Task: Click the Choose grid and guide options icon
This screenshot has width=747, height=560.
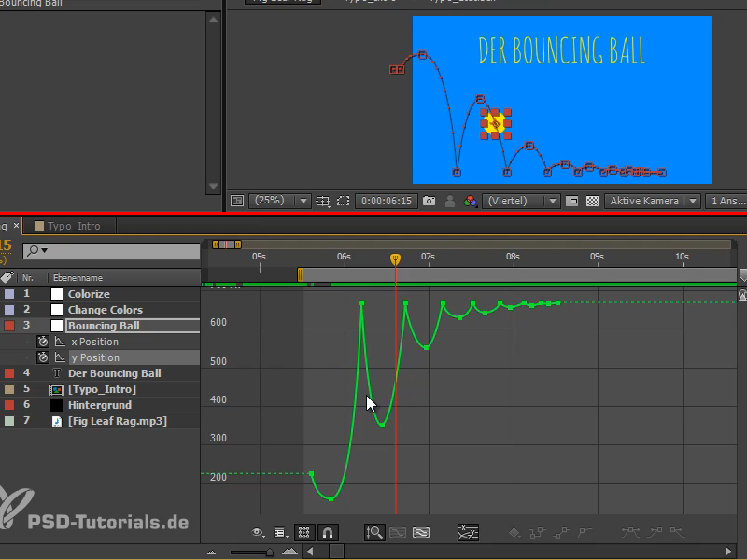Action: tap(322, 201)
